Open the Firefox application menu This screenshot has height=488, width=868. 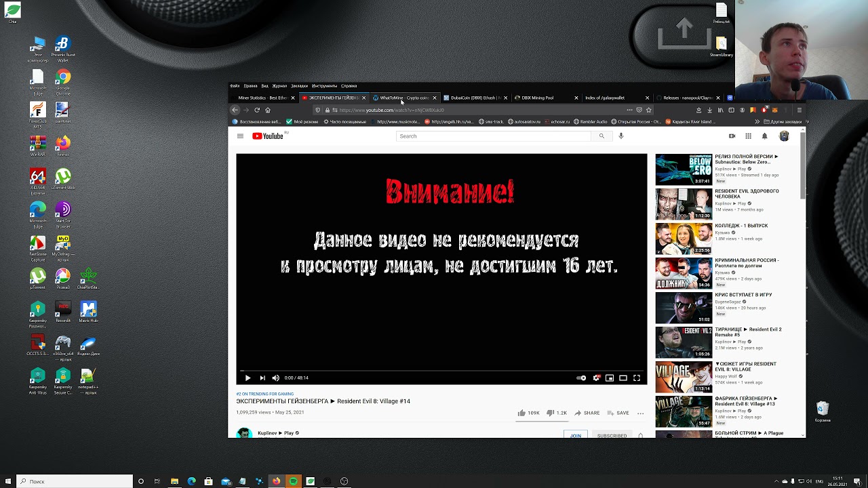[800, 110]
